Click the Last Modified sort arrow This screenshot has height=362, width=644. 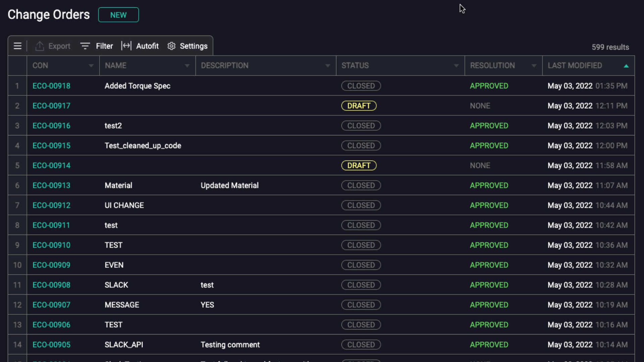point(626,66)
